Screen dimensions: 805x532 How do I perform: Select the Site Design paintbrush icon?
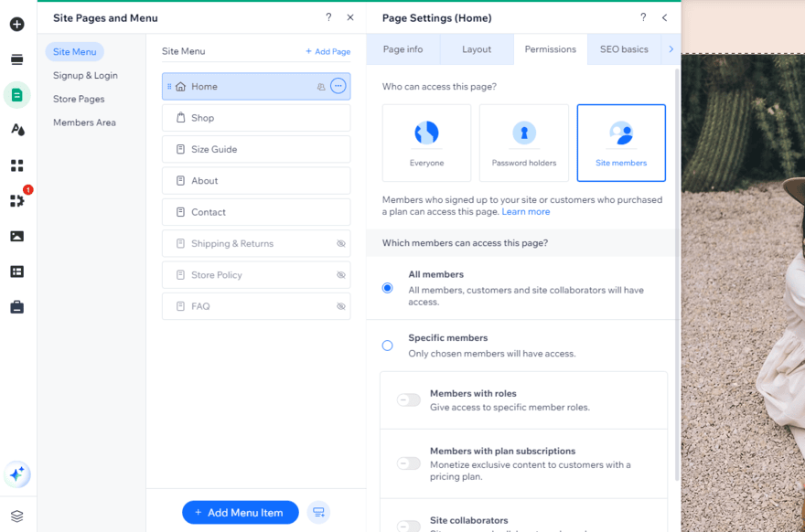coord(16,129)
